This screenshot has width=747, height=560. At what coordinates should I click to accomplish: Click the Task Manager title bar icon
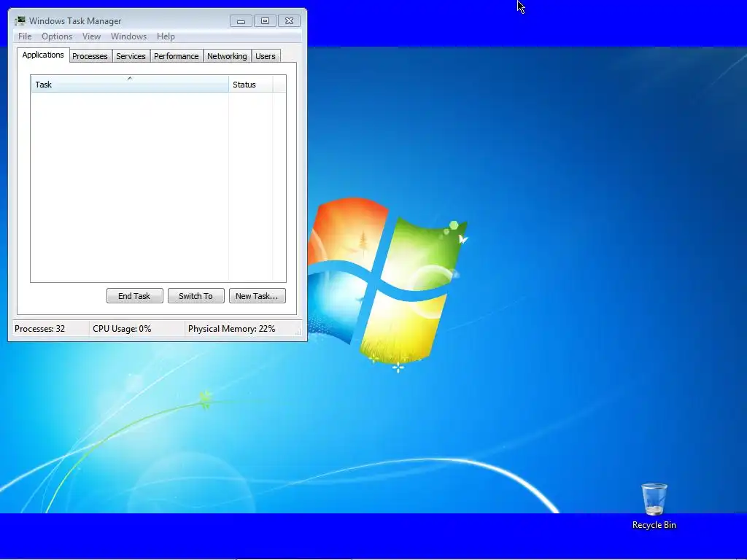[x=20, y=21]
